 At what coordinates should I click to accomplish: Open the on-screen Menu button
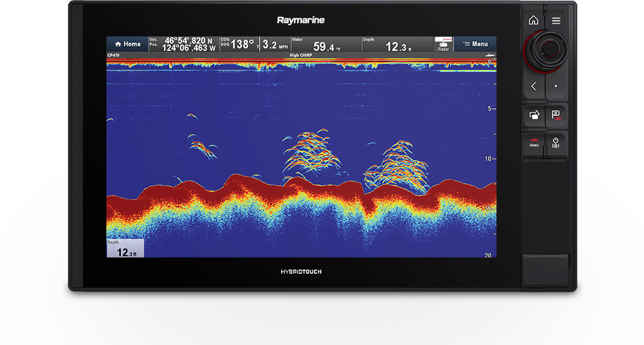(x=475, y=44)
